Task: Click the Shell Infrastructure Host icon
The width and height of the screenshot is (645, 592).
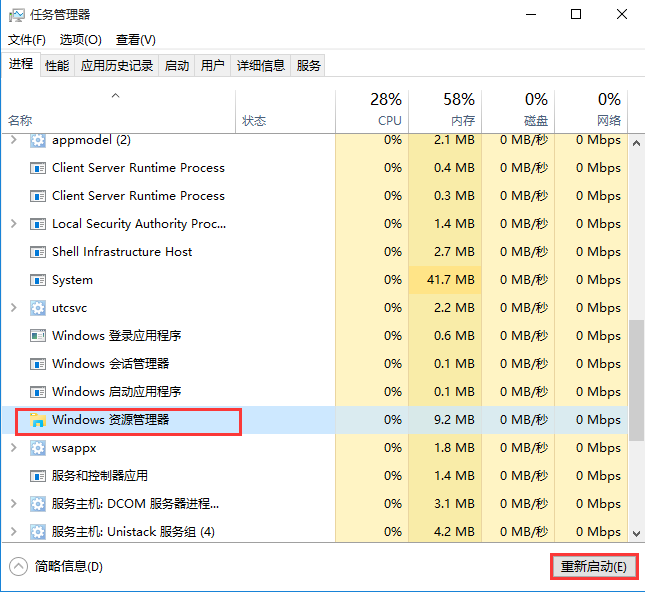Action: point(38,252)
